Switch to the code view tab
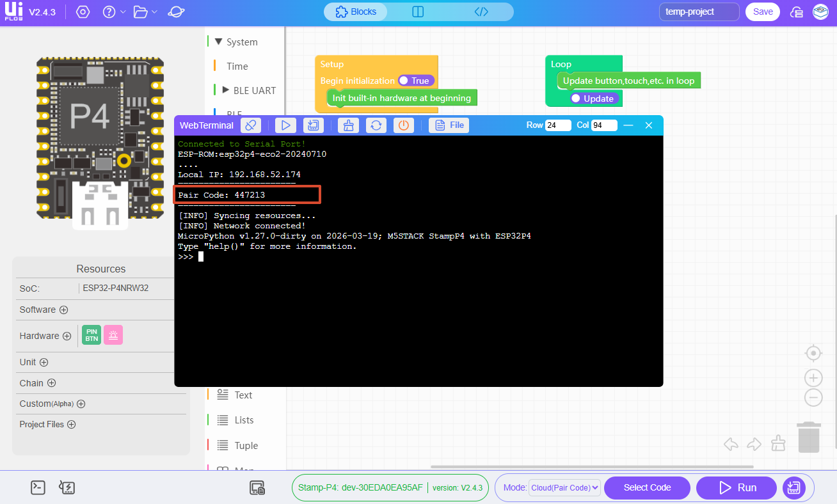 pos(481,12)
